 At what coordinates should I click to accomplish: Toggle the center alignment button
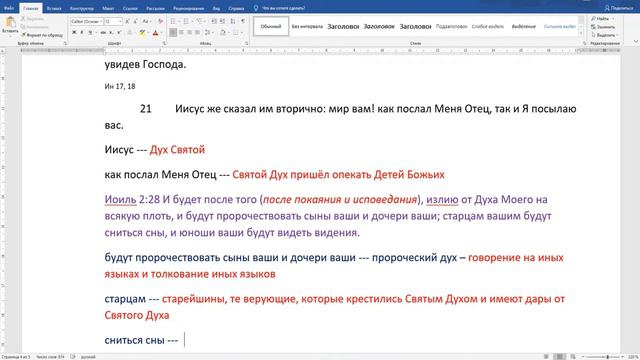point(181,32)
